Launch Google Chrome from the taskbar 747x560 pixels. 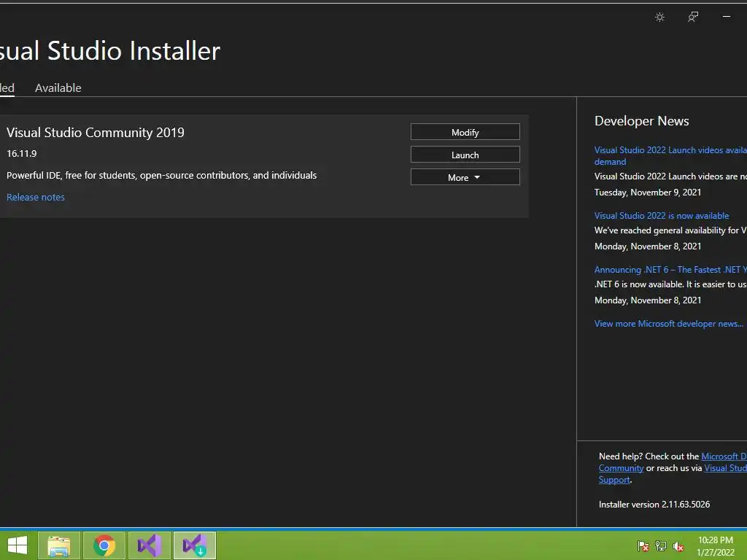pyautogui.click(x=104, y=545)
